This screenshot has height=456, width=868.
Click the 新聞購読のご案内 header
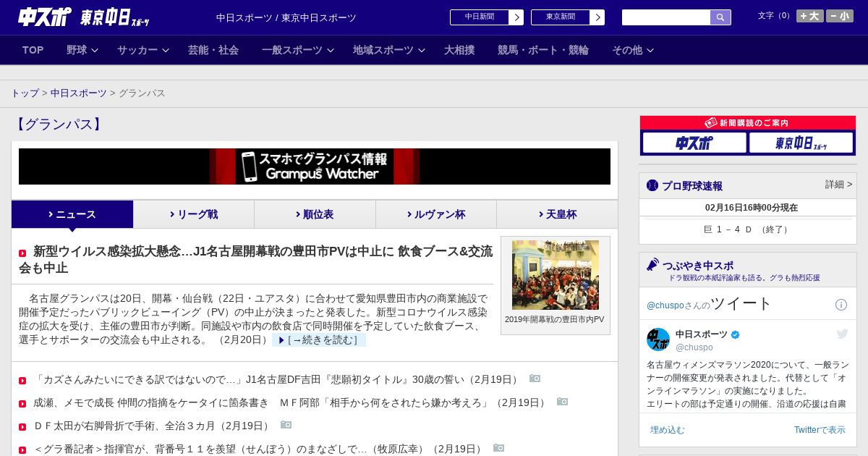click(x=748, y=123)
